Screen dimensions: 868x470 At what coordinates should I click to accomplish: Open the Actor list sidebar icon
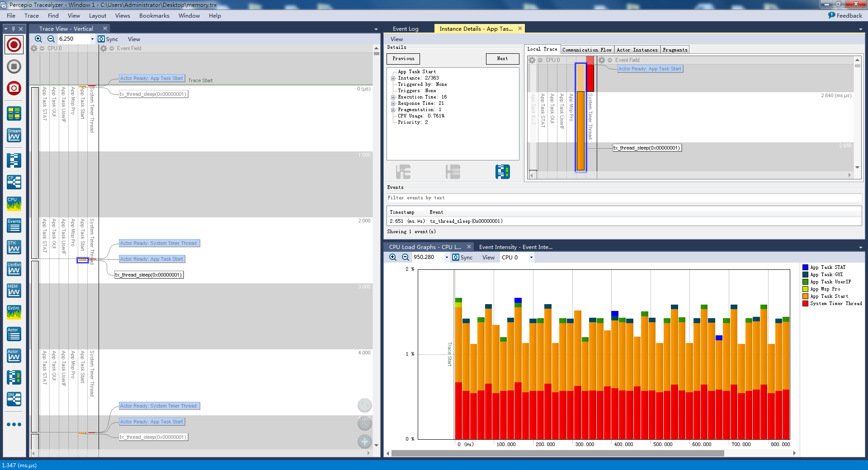[x=14, y=334]
